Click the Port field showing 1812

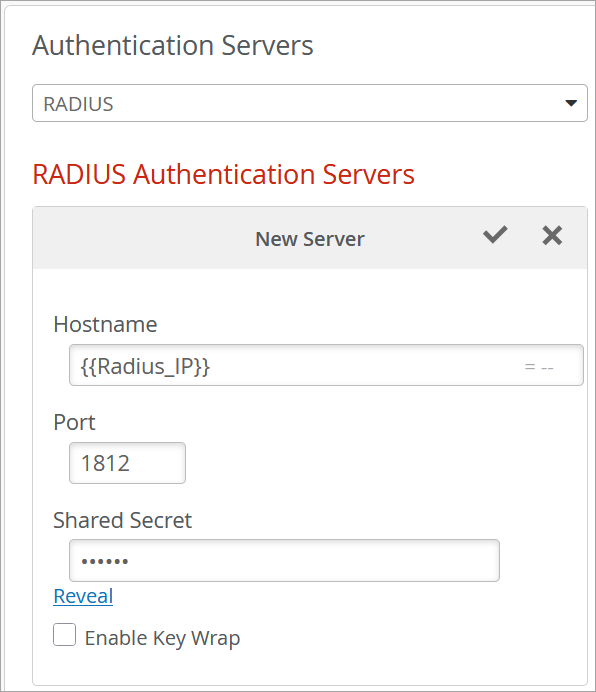(127, 463)
